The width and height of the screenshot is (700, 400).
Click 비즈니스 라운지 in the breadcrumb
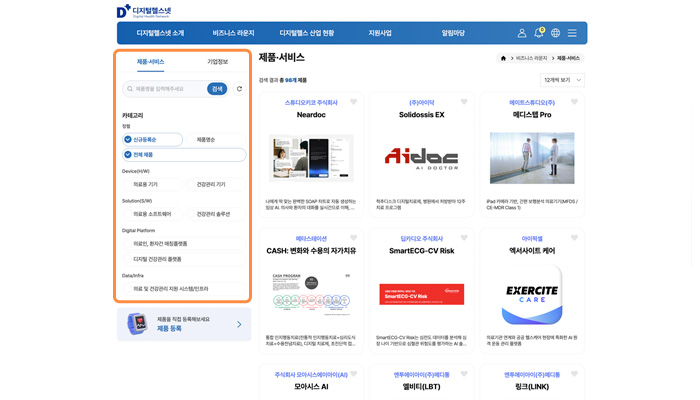(531, 58)
